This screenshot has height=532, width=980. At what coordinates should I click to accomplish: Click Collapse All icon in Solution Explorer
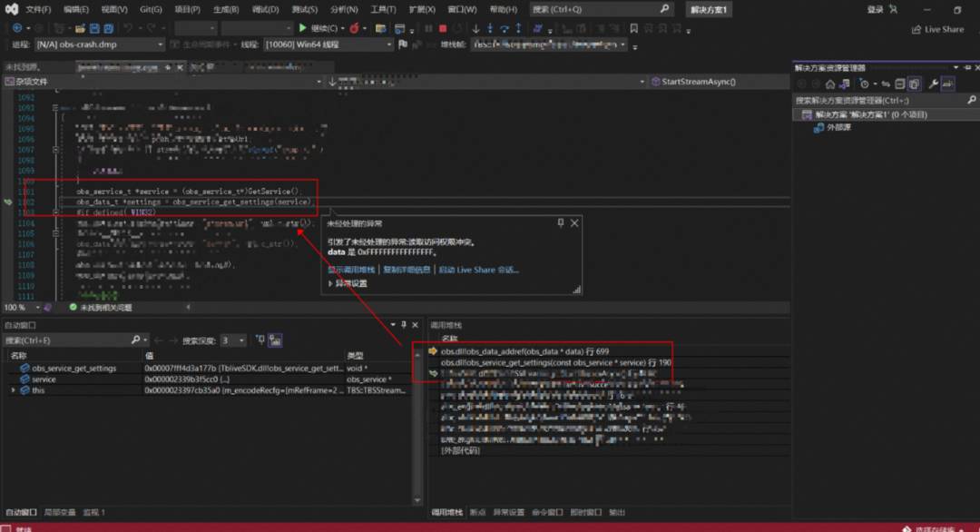click(x=900, y=84)
